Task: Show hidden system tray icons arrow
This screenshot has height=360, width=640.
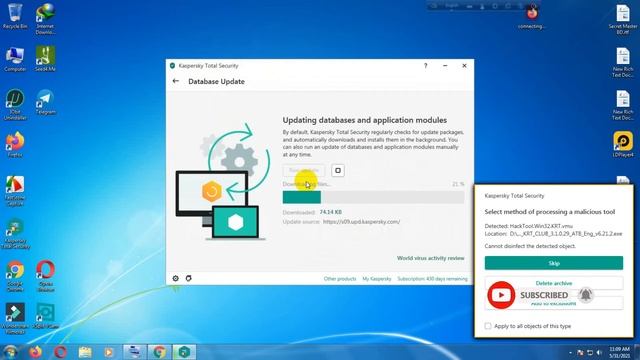Action: [x=570, y=353]
